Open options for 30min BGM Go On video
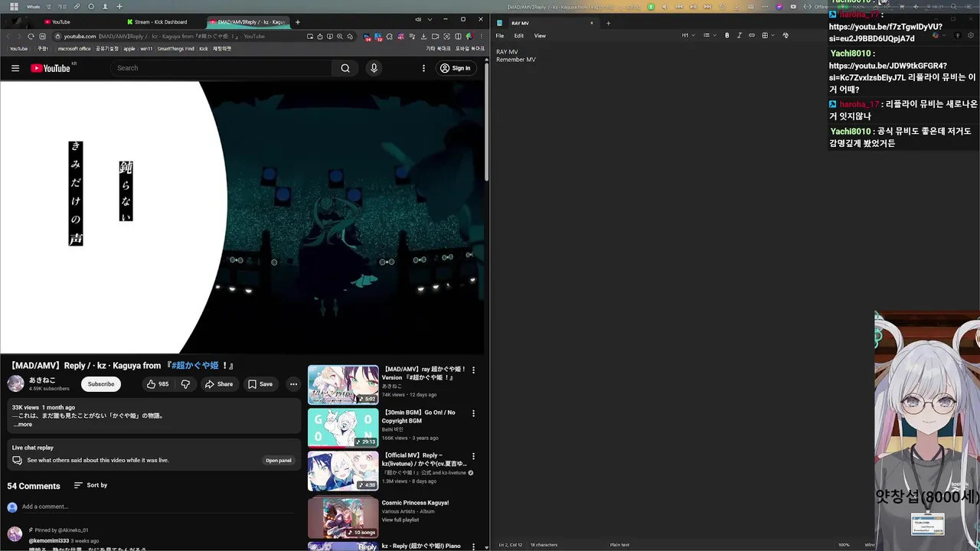Image resolution: width=980 pixels, height=551 pixels. (x=473, y=413)
